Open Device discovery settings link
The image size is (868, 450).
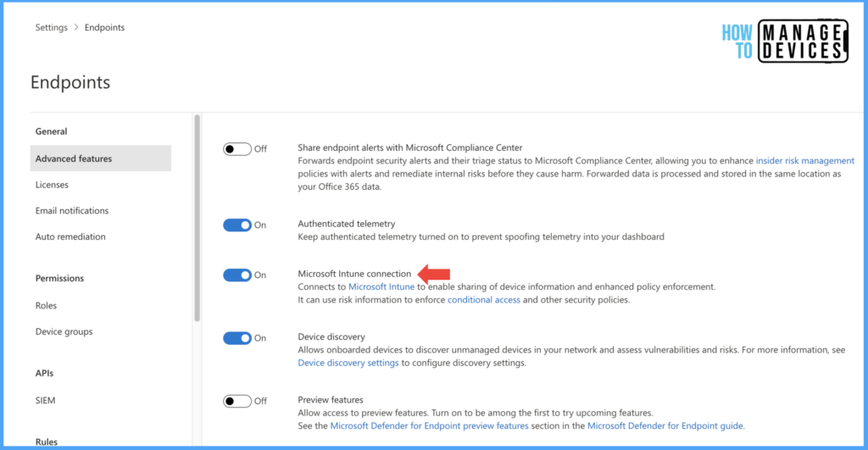pyautogui.click(x=348, y=363)
